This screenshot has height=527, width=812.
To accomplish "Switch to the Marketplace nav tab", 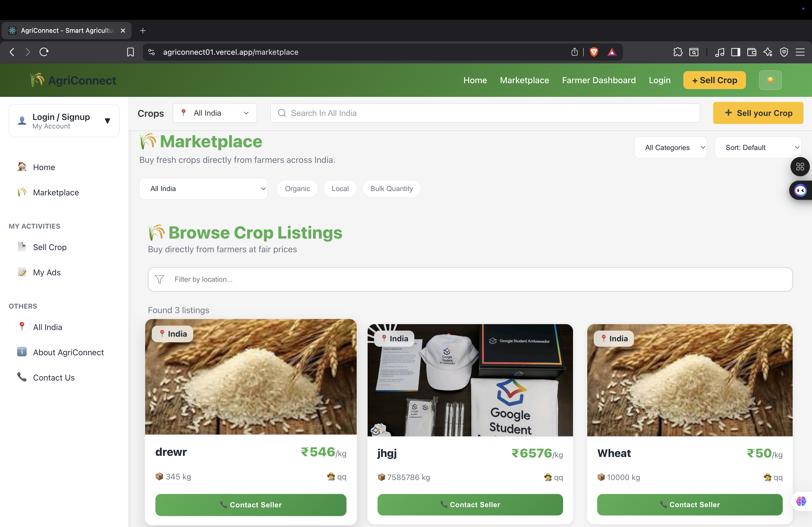I will (x=524, y=80).
